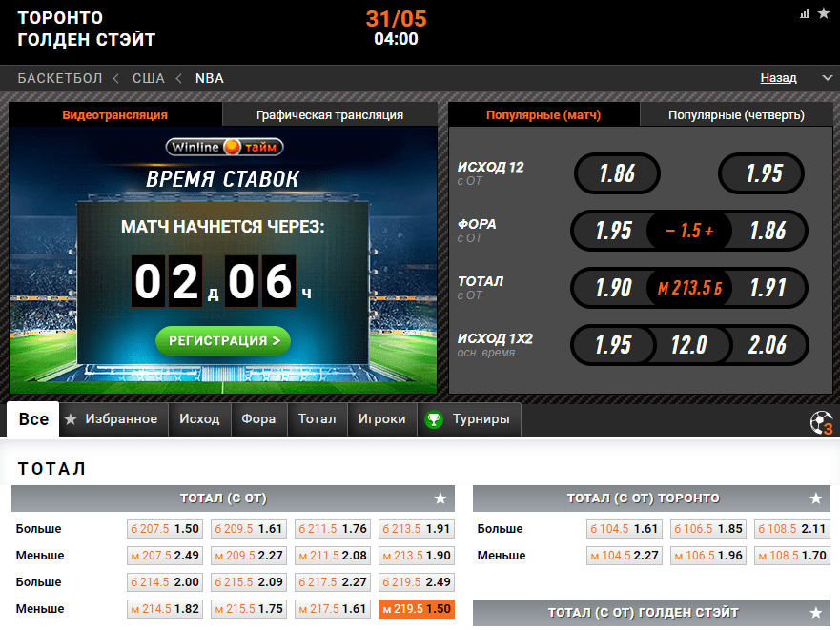Bet on ИСХОД 12 odds 1.86
This screenshot has height=630, width=840.
coord(617,173)
